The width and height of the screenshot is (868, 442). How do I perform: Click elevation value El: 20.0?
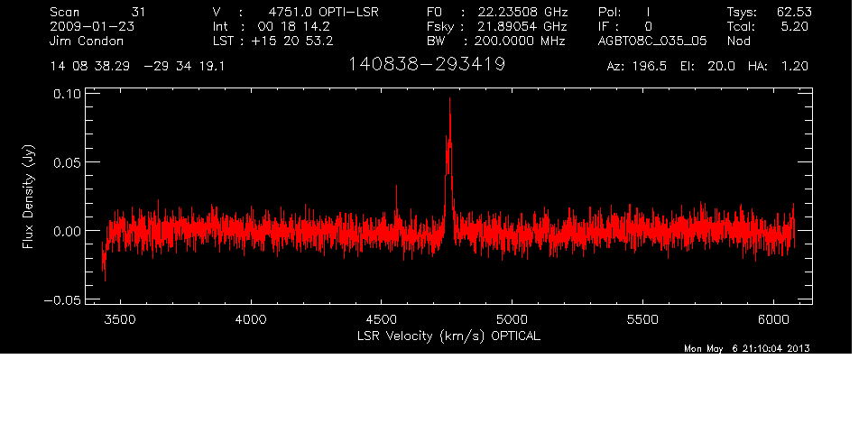(707, 67)
